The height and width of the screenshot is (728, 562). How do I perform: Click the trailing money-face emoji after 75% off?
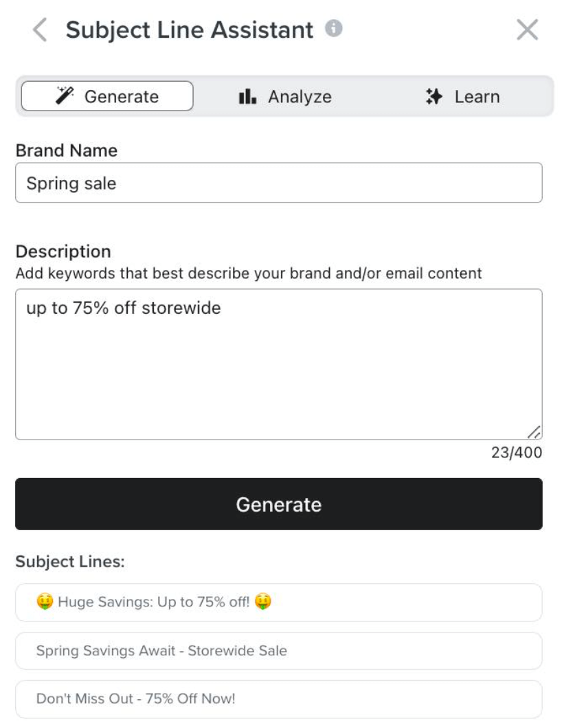263,602
